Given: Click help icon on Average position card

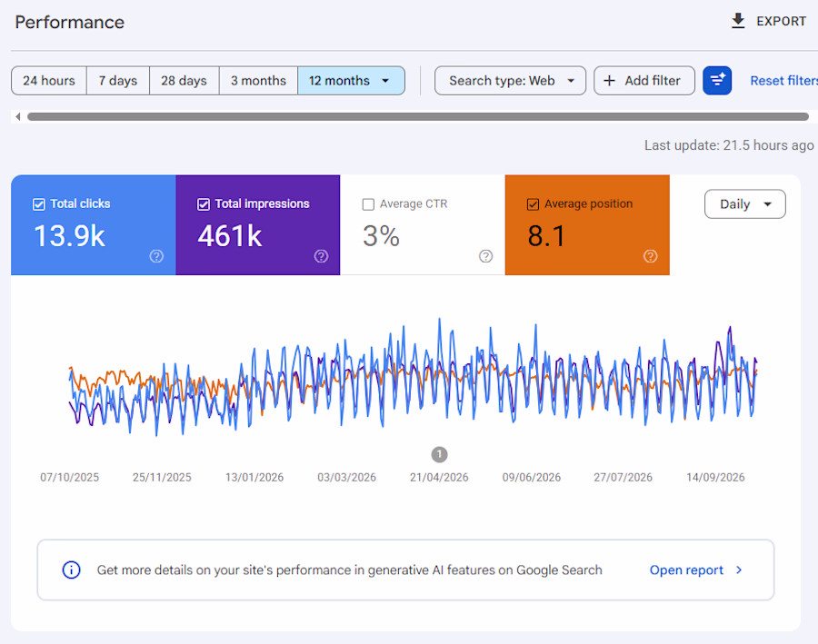Looking at the screenshot, I should (x=650, y=256).
